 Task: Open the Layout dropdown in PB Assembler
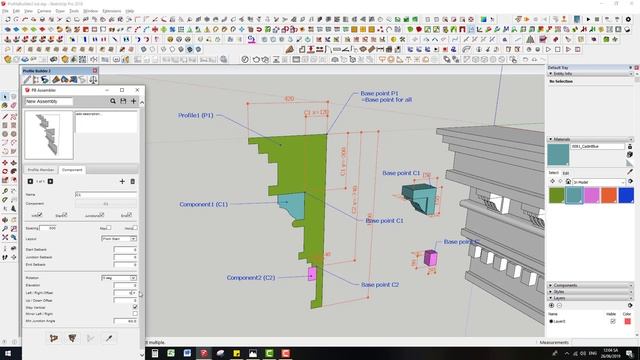119,238
